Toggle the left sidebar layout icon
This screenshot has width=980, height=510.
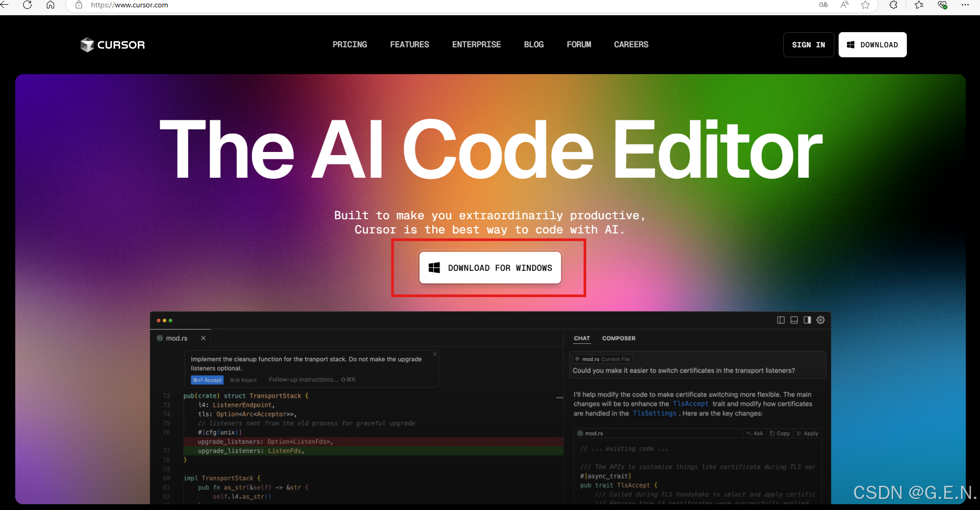pyautogui.click(x=781, y=320)
